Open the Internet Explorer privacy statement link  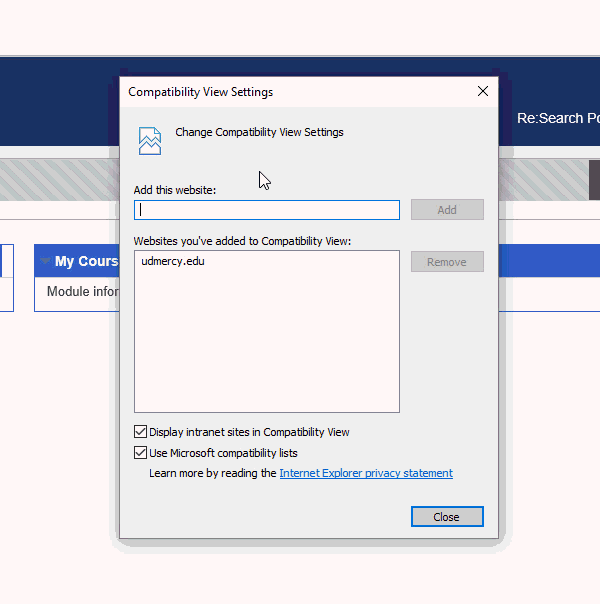pos(366,473)
